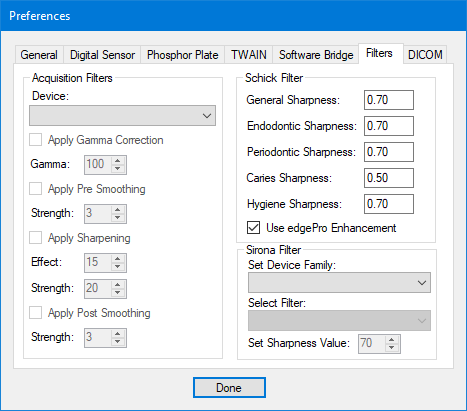Expand the Set Device Family dropdown
The width and height of the screenshot is (467, 411).
tap(339, 283)
